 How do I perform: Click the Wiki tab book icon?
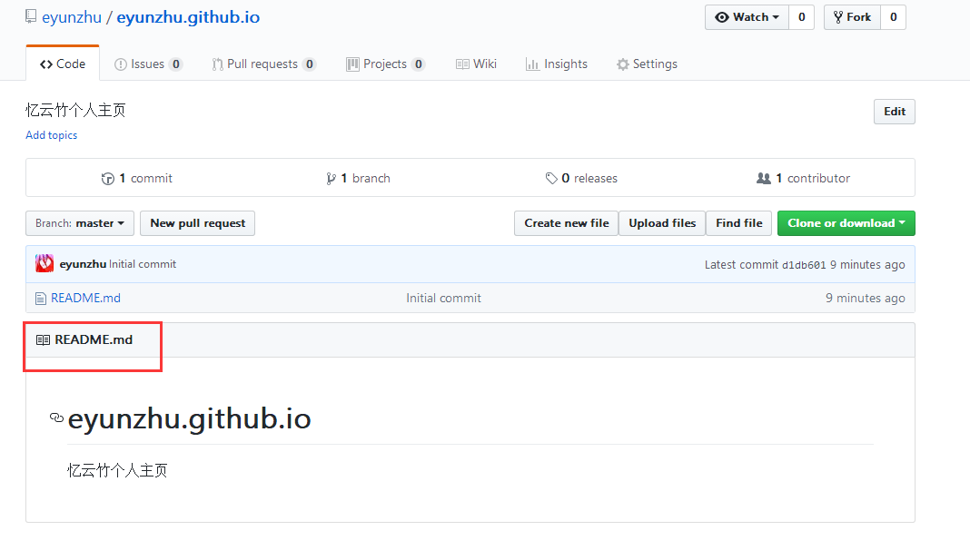point(462,64)
